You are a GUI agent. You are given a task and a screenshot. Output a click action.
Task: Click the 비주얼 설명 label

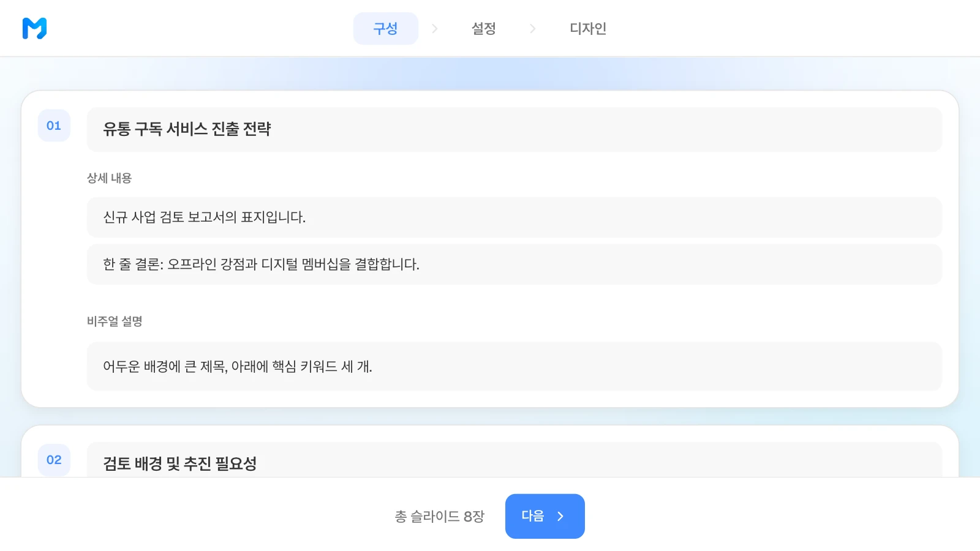click(x=115, y=321)
